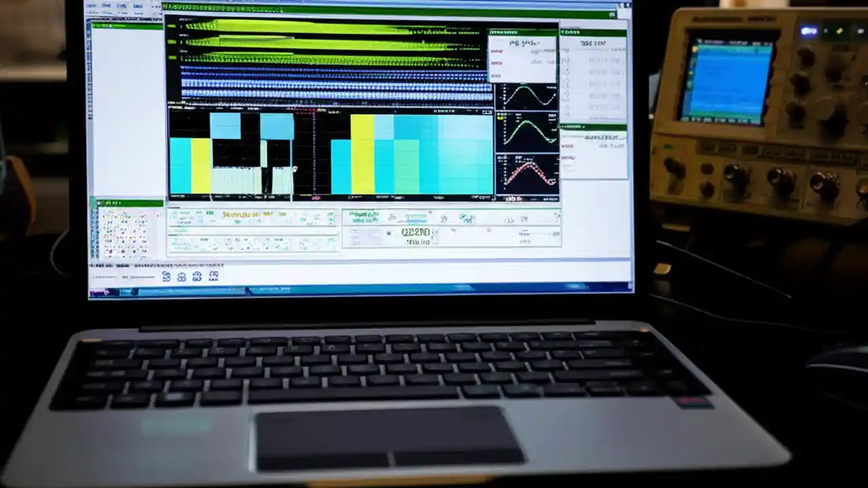Switch to the green highlighted tab on the left panel

108,26
